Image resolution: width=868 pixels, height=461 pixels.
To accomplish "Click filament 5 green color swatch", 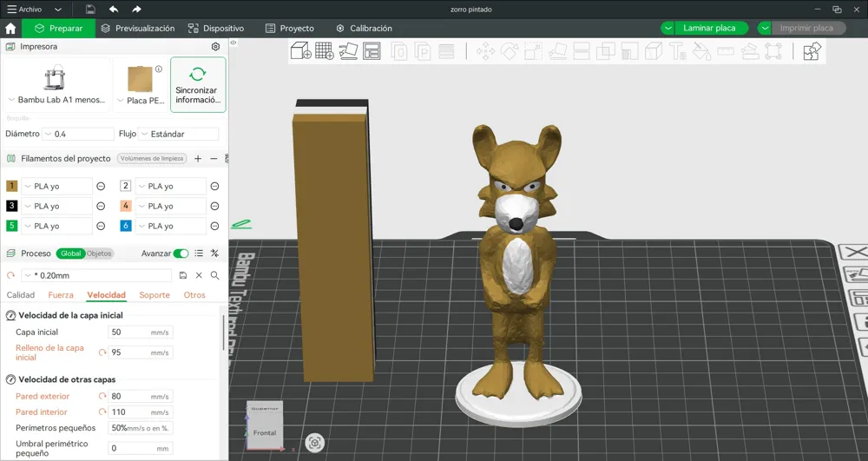I will (x=11, y=226).
